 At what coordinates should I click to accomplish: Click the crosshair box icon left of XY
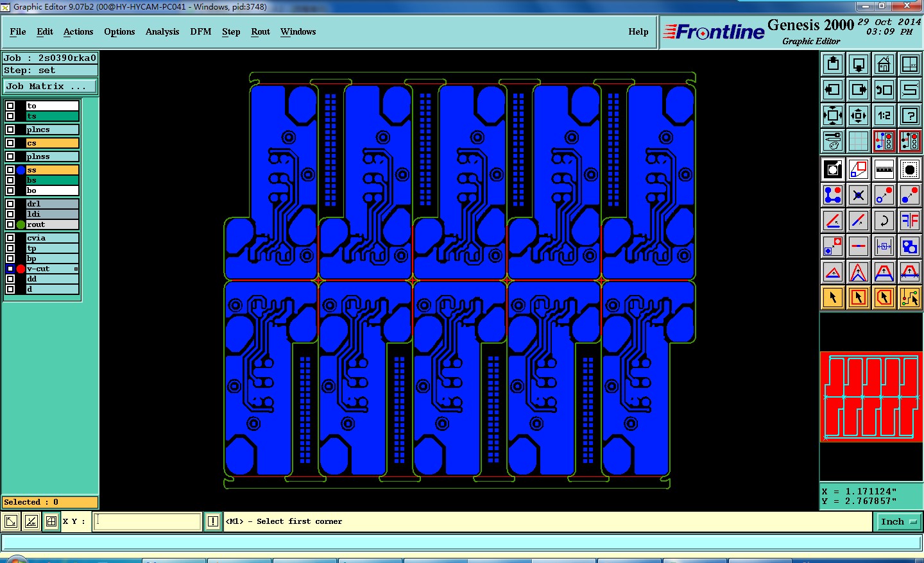click(x=51, y=522)
